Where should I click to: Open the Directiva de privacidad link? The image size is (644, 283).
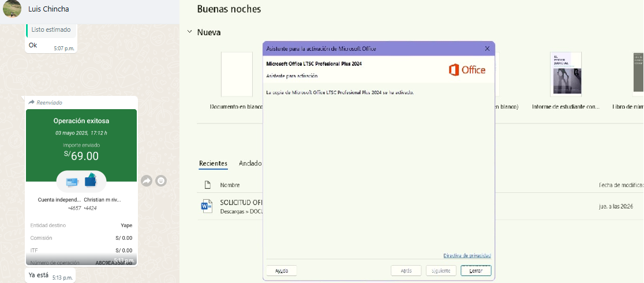coord(467,255)
